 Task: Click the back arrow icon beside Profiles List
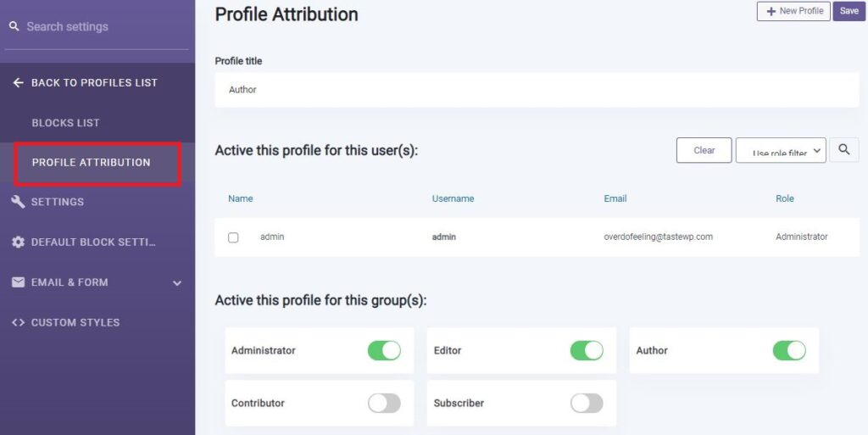[19, 82]
